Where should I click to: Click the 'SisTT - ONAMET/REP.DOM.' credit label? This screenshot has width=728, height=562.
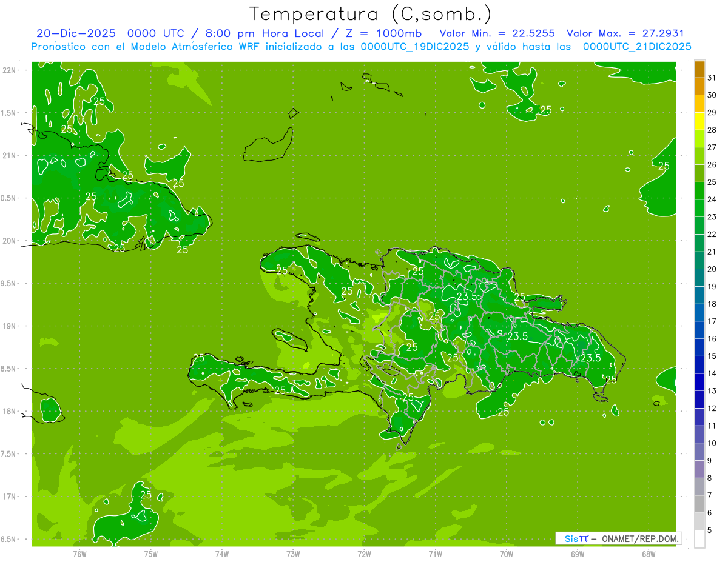tap(618, 538)
